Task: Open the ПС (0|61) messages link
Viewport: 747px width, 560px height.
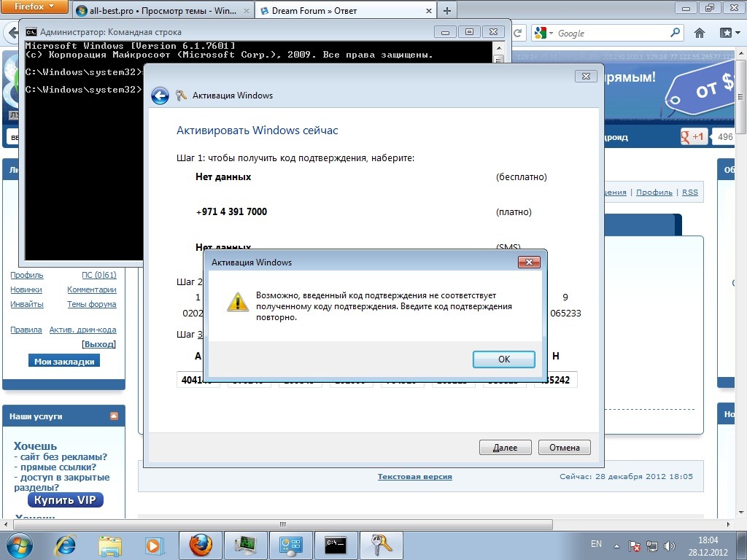Action: 99,275
